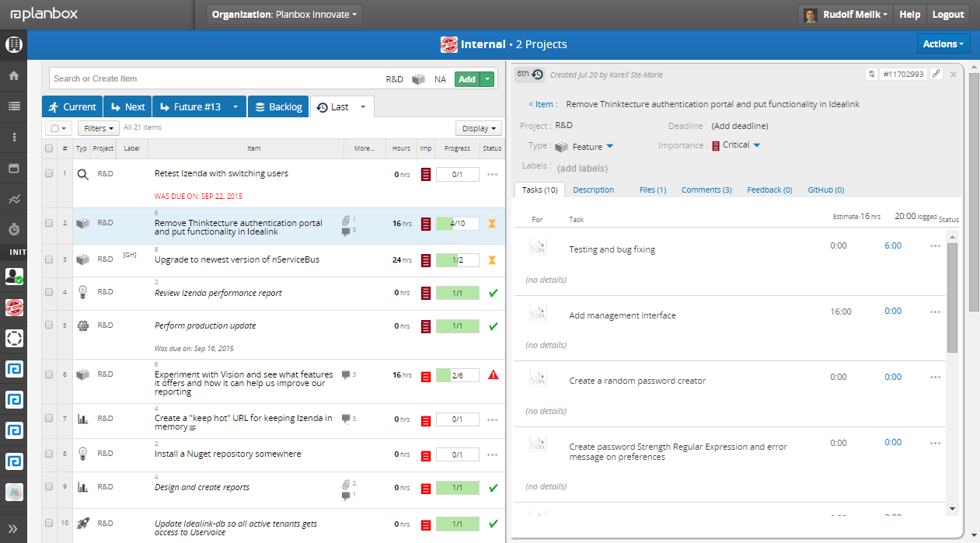
Task: Switch to the Next iteration tab
Action: (x=127, y=107)
